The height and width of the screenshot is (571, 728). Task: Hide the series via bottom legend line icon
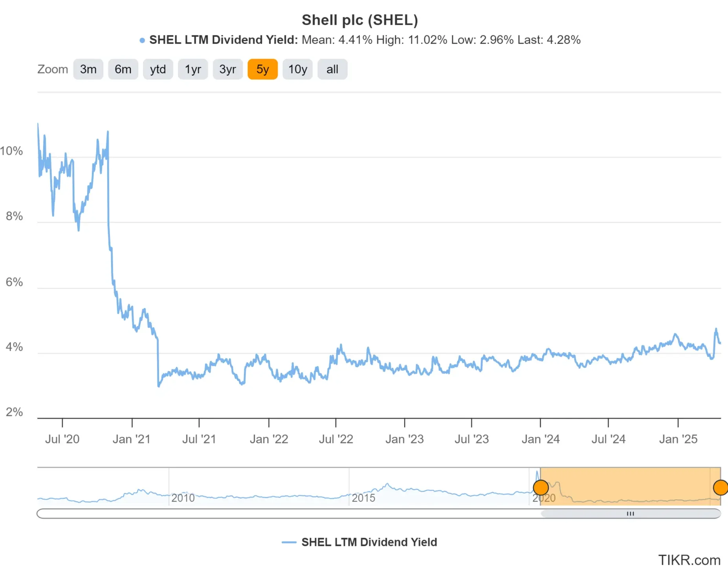coord(290,542)
